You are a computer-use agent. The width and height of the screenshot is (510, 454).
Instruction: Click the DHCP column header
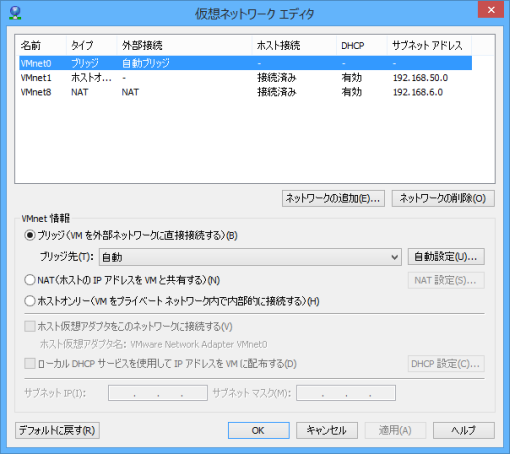tap(361, 45)
